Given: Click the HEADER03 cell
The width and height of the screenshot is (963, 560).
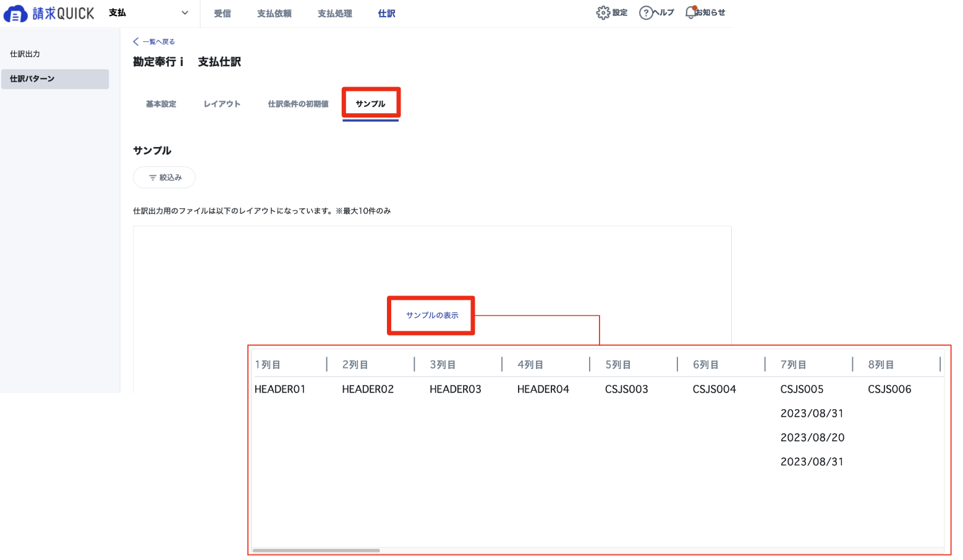Looking at the screenshot, I should point(456,389).
